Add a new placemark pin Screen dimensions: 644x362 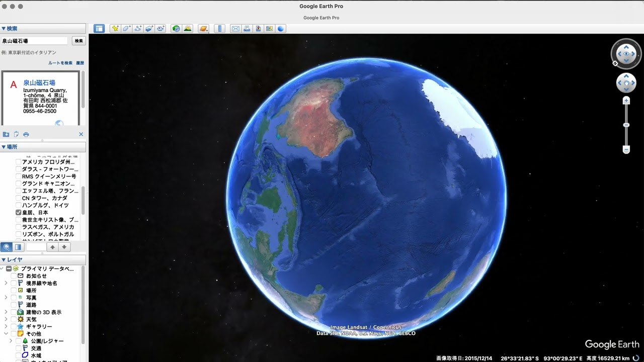115,29
